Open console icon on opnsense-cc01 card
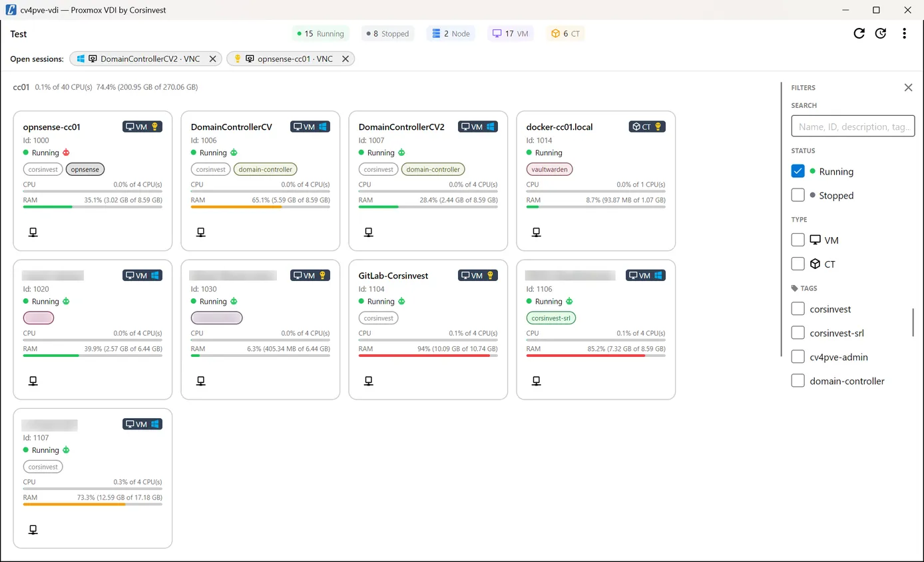The height and width of the screenshot is (562, 924). (x=33, y=232)
